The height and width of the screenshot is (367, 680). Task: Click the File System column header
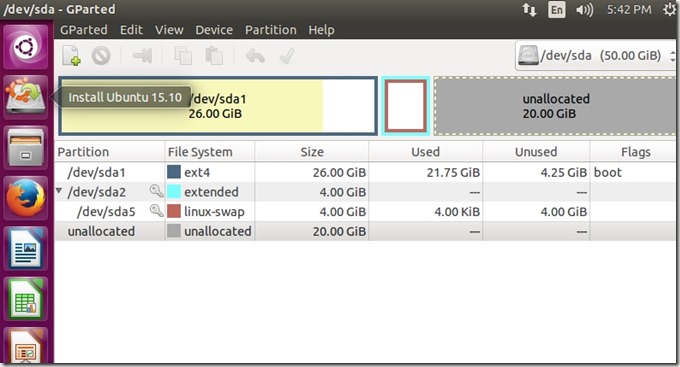pyautogui.click(x=210, y=152)
